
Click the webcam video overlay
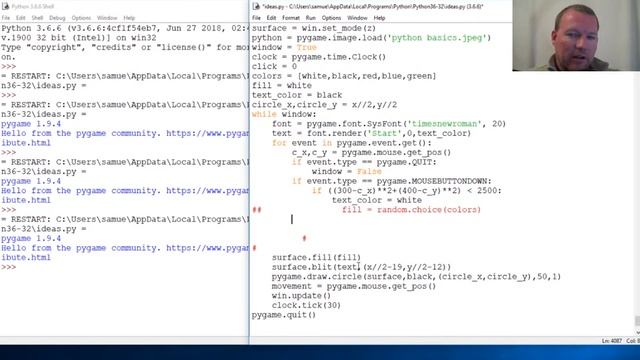[576, 36]
